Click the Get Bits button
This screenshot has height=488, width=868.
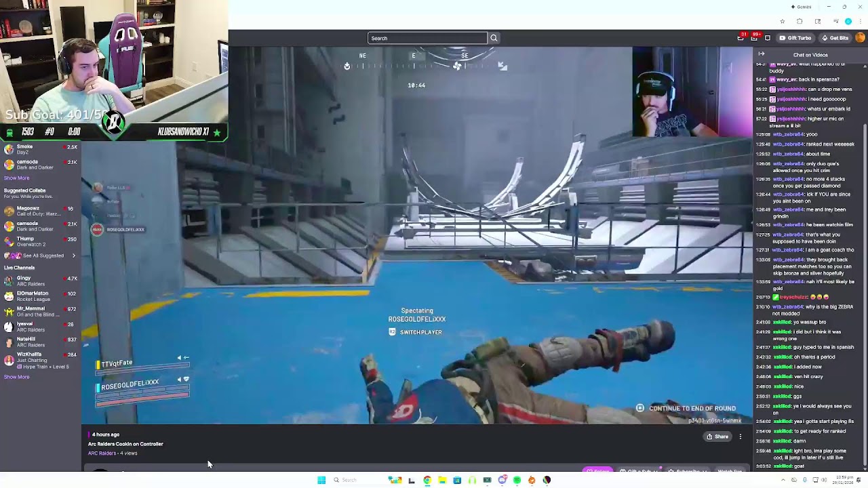[x=835, y=38]
